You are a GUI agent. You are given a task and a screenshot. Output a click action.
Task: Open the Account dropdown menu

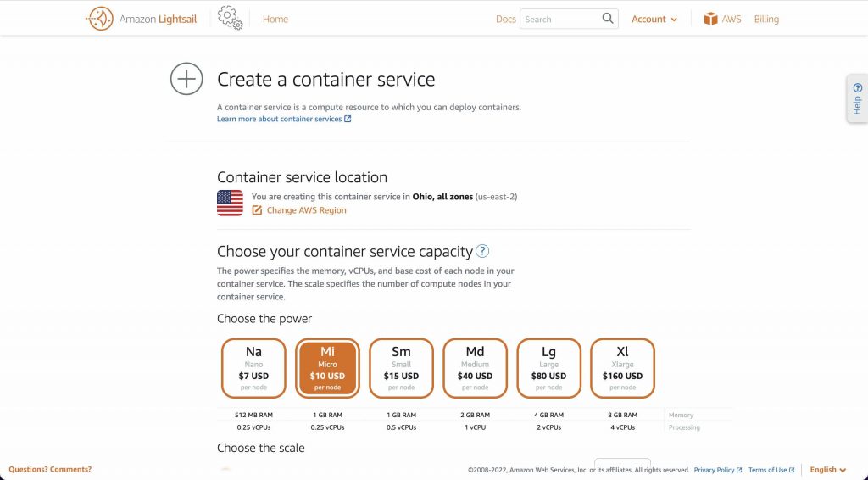click(x=654, y=19)
